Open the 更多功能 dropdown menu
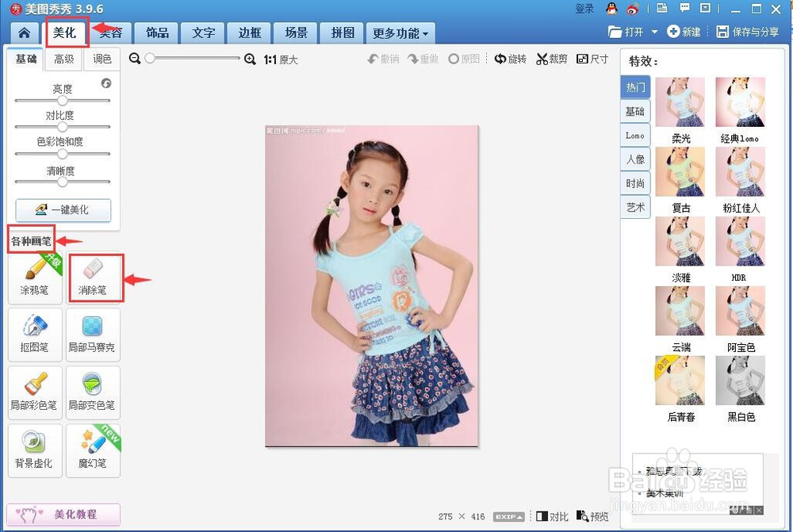Viewport: 793px width, 532px height. pyautogui.click(x=400, y=33)
